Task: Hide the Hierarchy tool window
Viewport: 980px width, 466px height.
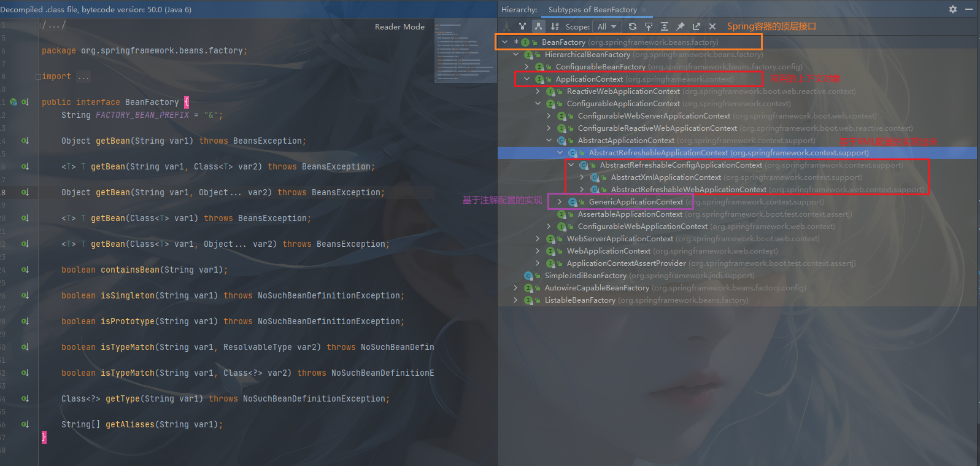Action: click(969, 9)
